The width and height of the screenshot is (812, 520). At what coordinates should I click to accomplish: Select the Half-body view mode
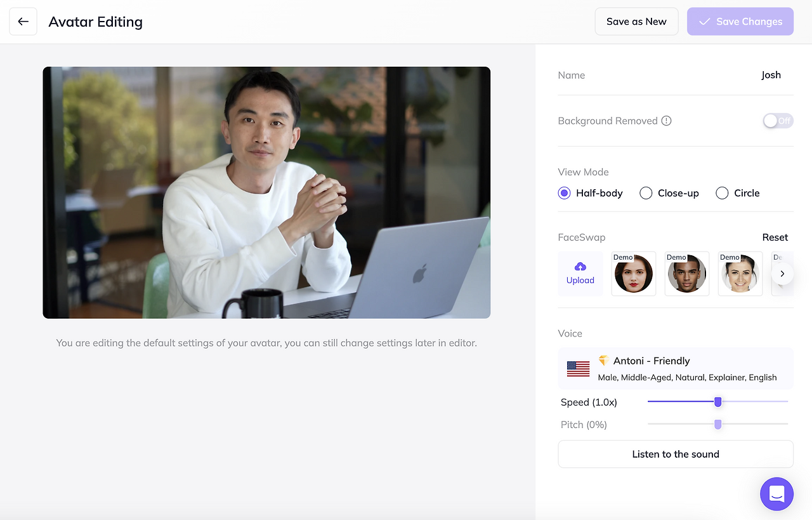point(591,193)
